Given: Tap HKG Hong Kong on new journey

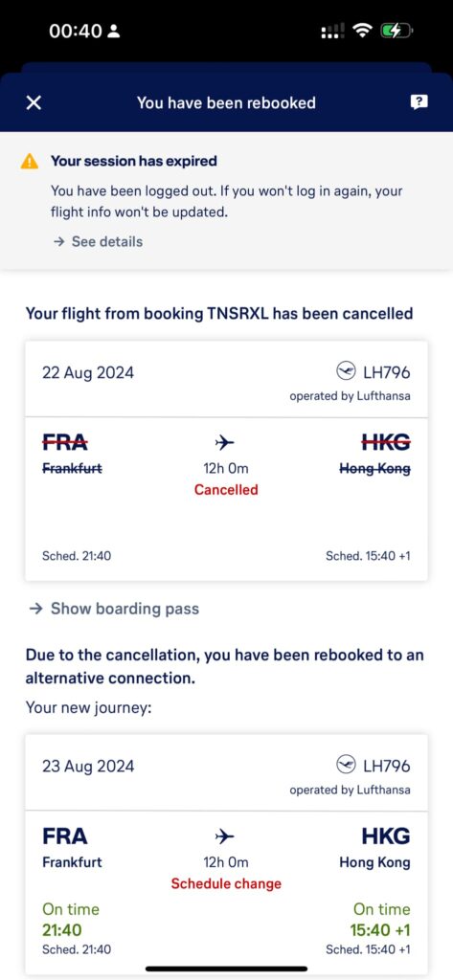Looking at the screenshot, I should [x=374, y=848].
